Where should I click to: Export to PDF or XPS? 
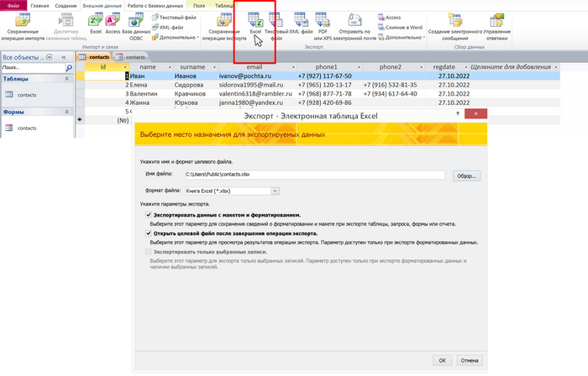point(323,26)
